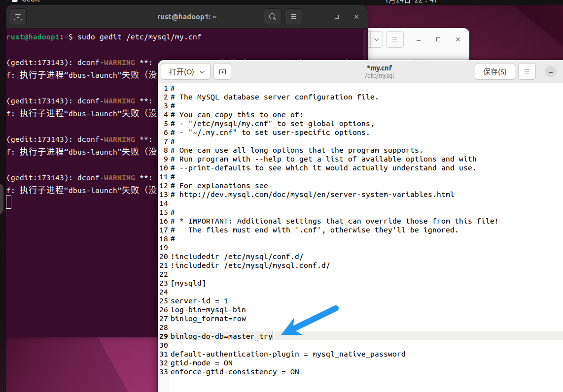Close the background window
Screen dimensions: 563x392
(458, 39)
